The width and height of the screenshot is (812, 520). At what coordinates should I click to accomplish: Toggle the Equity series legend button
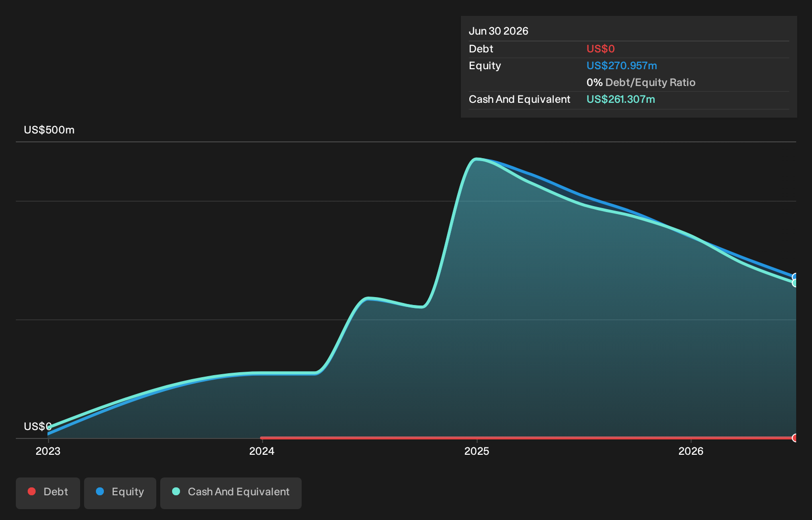point(120,493)
